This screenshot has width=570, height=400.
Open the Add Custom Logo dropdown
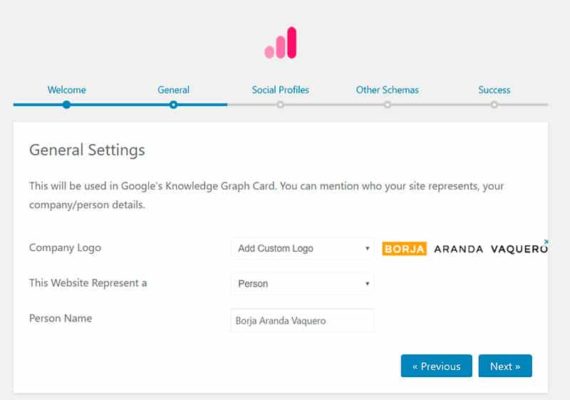coord(302,248)
